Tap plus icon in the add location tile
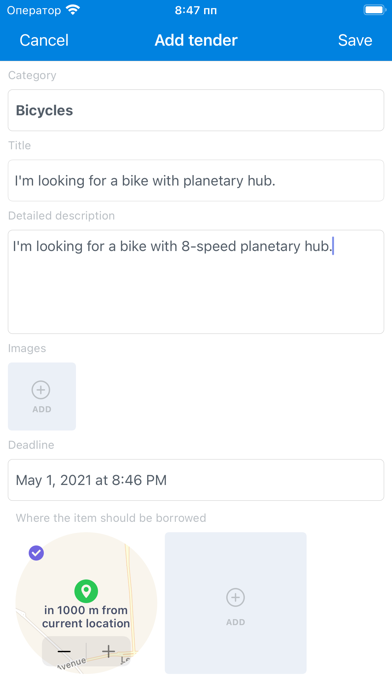Image resolution: width=392 pixels, height=696 pixels. tap(235, 597)
